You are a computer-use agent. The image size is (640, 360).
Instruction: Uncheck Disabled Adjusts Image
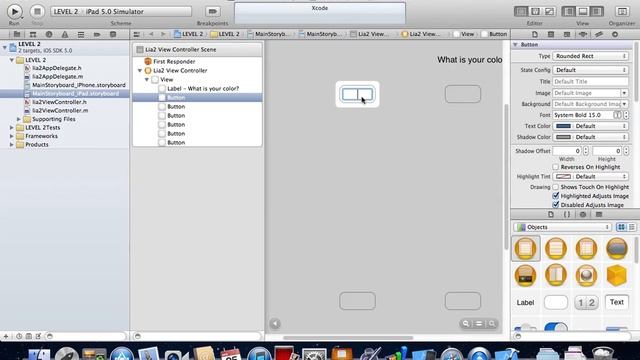pos(556,205)
